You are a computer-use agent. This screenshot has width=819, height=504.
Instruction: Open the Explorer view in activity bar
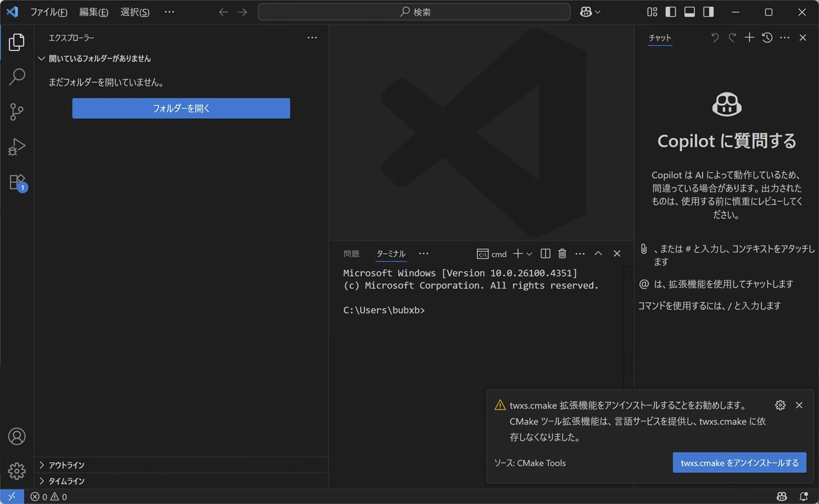(16, 42)
